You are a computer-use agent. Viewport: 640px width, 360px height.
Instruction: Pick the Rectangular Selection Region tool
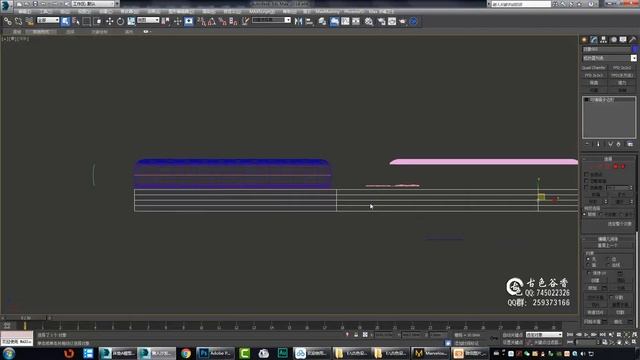coord(87,21)
